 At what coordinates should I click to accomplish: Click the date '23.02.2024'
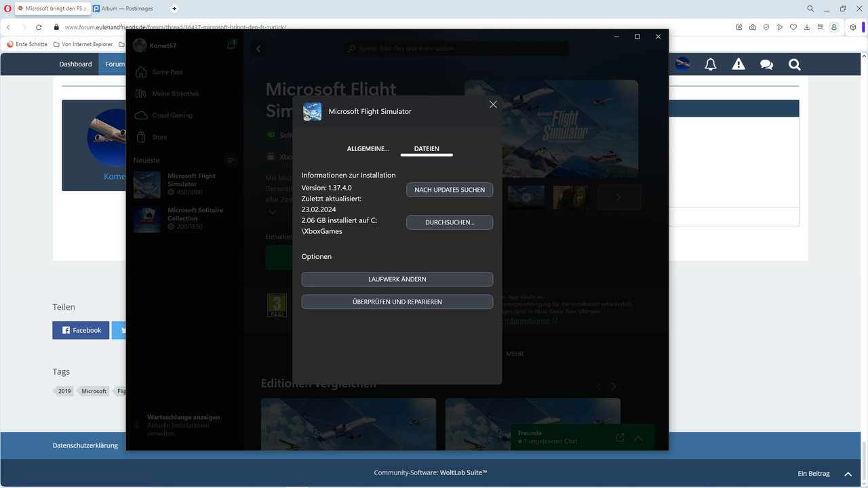(319, 209)
